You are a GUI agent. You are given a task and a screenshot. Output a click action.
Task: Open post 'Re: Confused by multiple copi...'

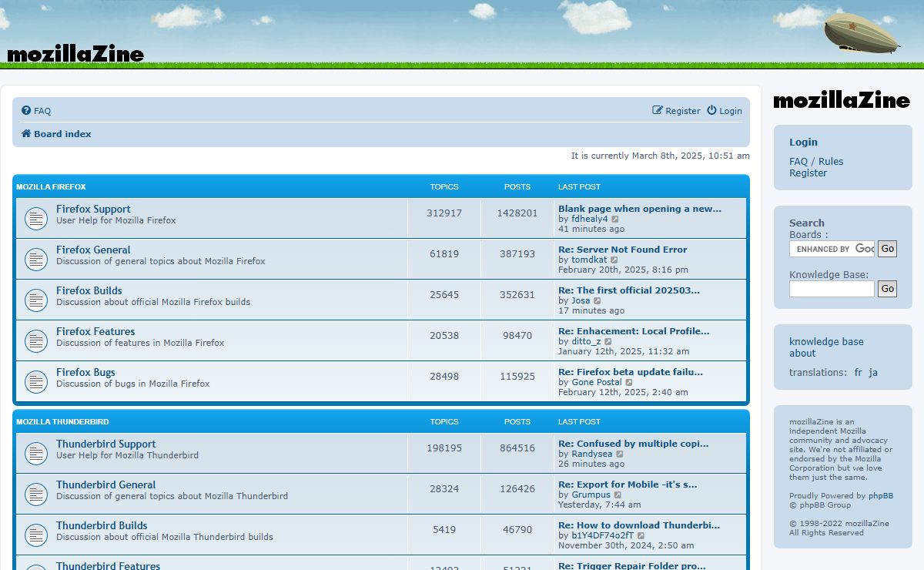[x=634, y=444]
